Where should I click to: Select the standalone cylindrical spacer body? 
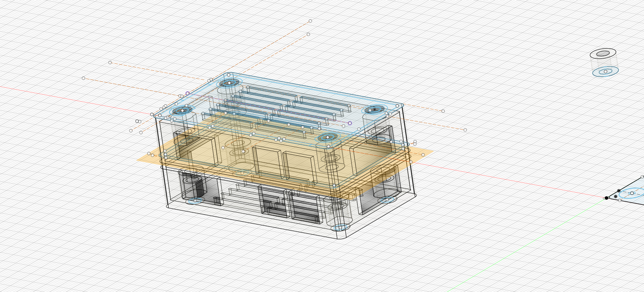coord(604,63)
